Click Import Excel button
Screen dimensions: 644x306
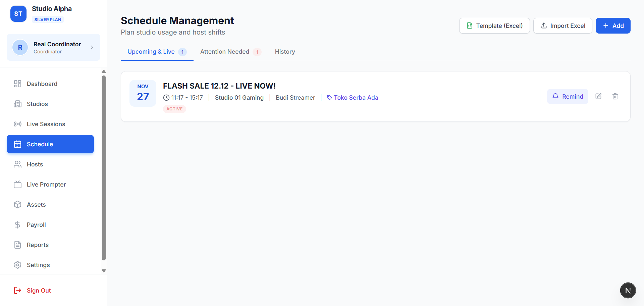coord(562,26)
